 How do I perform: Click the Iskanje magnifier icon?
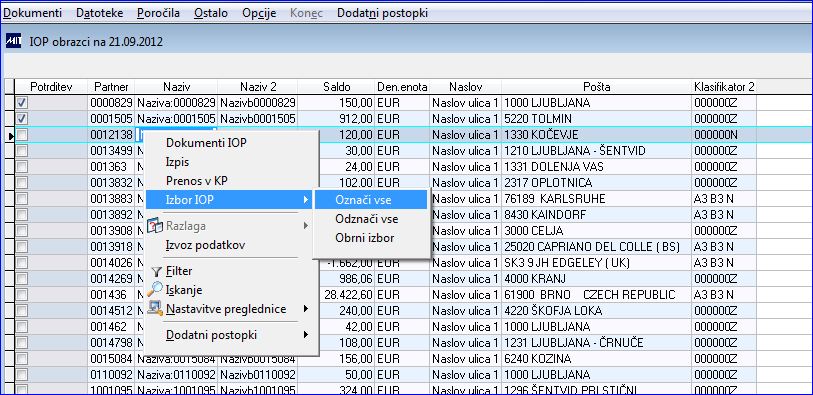coord(155,290)
